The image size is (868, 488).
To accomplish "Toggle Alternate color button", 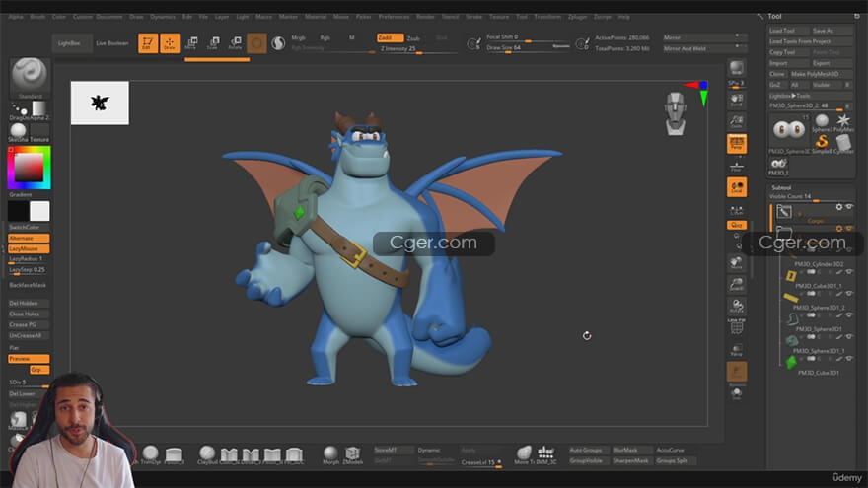I will [x=29, y=238].
